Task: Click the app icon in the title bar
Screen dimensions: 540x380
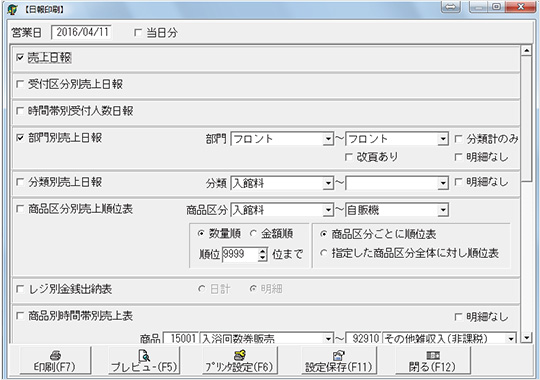Action: [x=12, y=9]
